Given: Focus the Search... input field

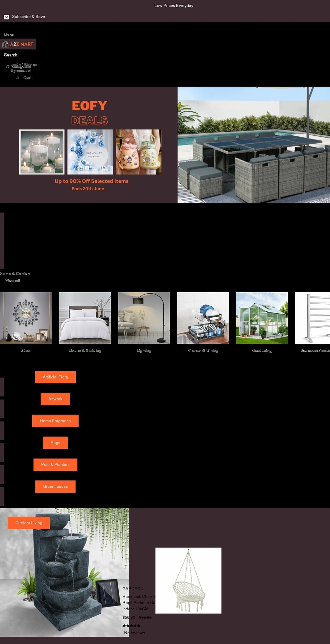Looking at the screenshot, I should 12,55.
